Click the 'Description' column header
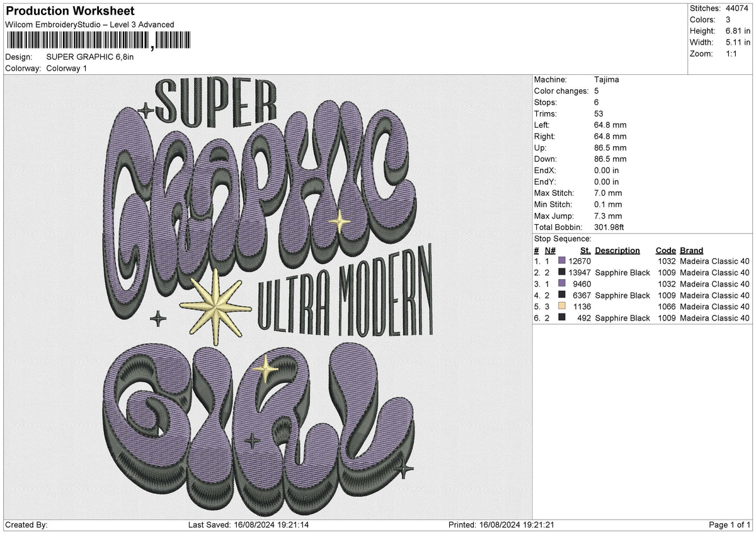The height and width of the screenshot is (534, 756). (617, 251)
